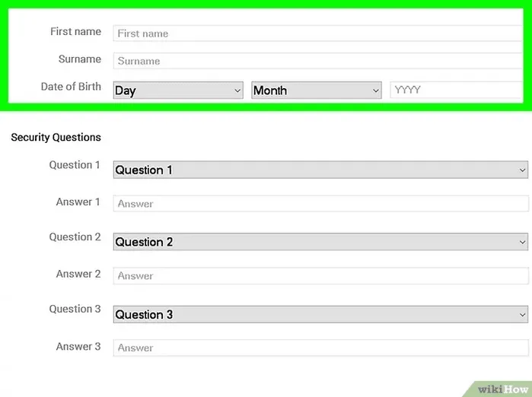Click the 'Answer 1' label text
Viewport: 532px width, 397px height.
[78, 202]
